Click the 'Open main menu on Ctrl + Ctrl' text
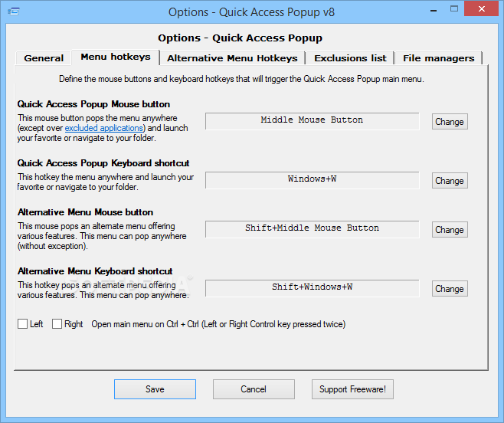This screenshot has height=423, width=504. (218, 324)
